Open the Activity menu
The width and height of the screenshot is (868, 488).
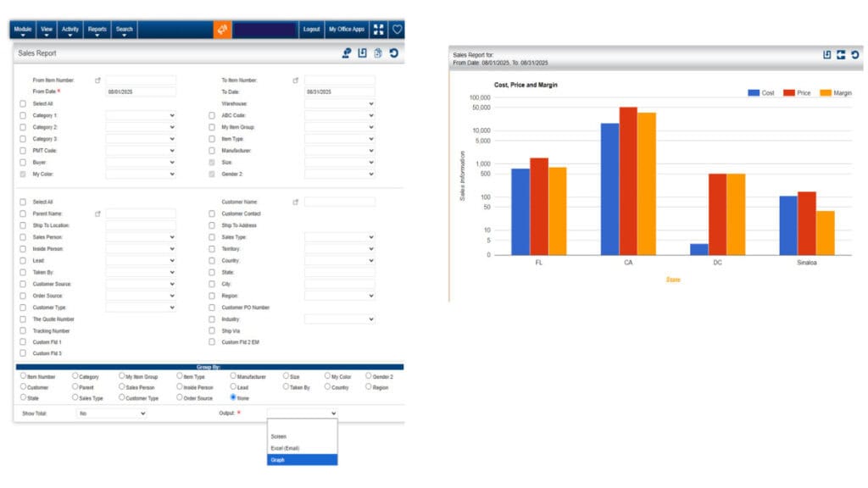[70, 30]
